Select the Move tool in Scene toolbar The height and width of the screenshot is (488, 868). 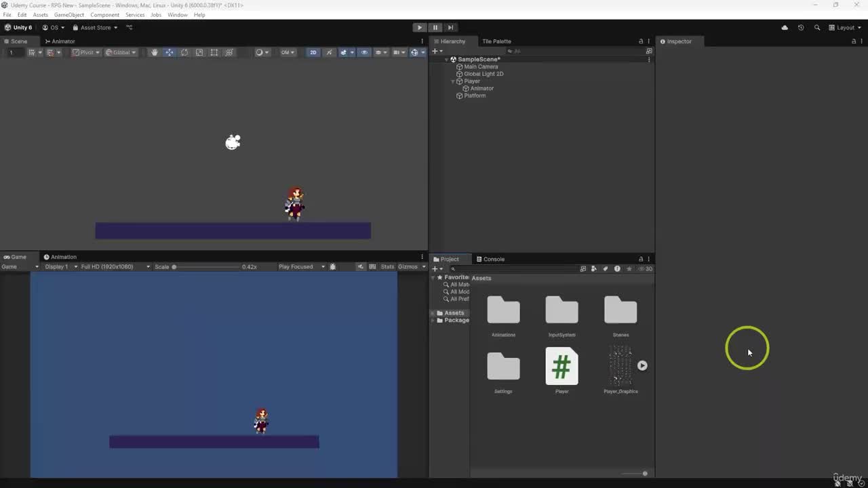[169, 52]
